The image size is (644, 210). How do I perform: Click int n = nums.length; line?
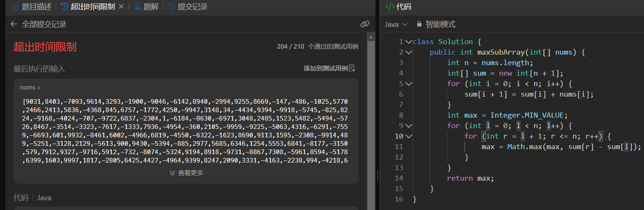490,63
